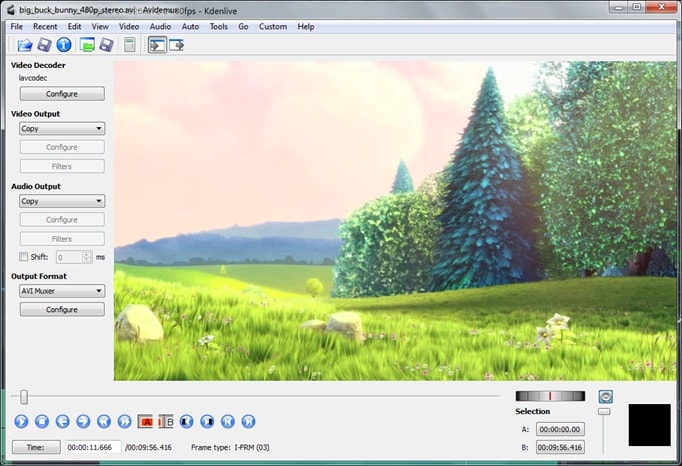
Task: Select the output preview mode icon
Action: [x=177, y=45]
